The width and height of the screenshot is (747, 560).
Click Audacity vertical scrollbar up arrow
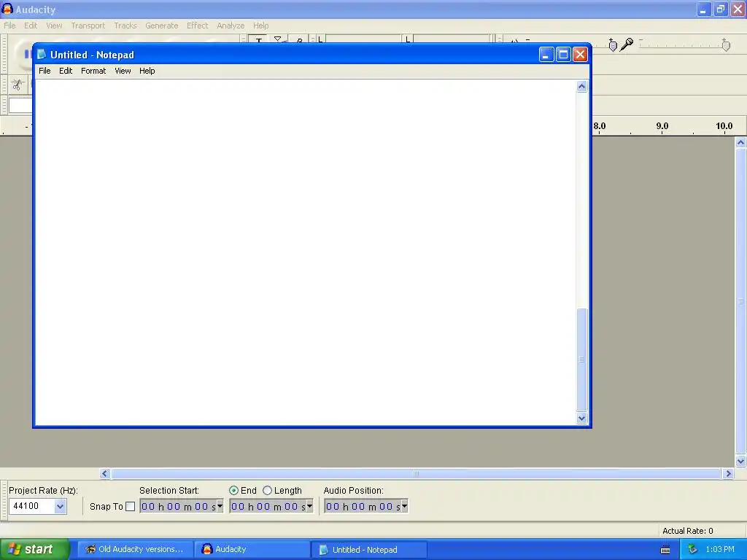click(x=740, y=142)
